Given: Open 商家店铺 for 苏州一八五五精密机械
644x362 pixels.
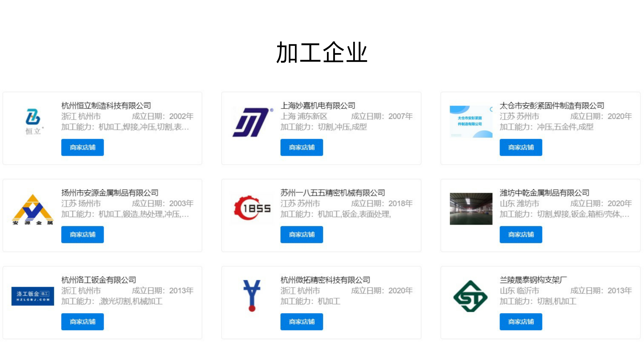Looking at the screenshot, I should (x=302, y=235).
